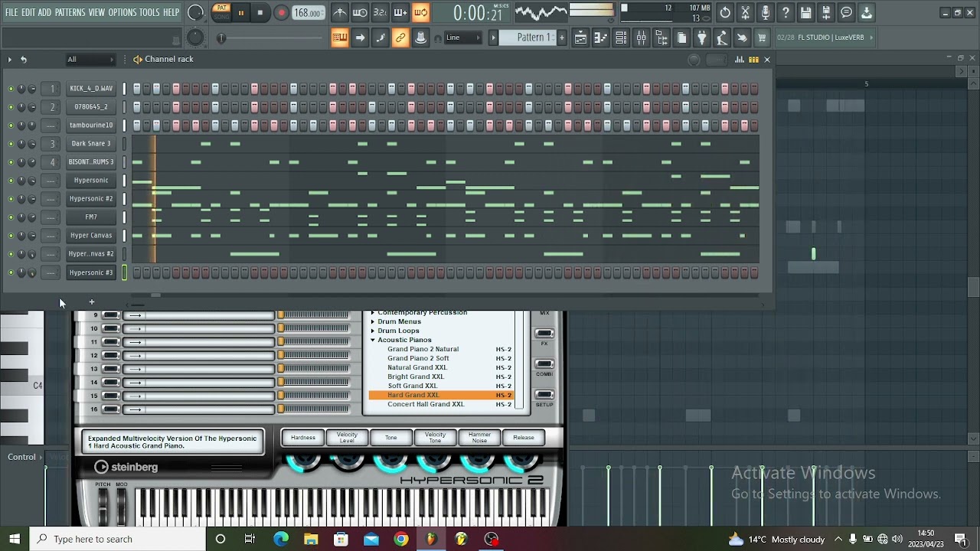Enable Hypersonic slot 12 switch

(x=111, y=356)
